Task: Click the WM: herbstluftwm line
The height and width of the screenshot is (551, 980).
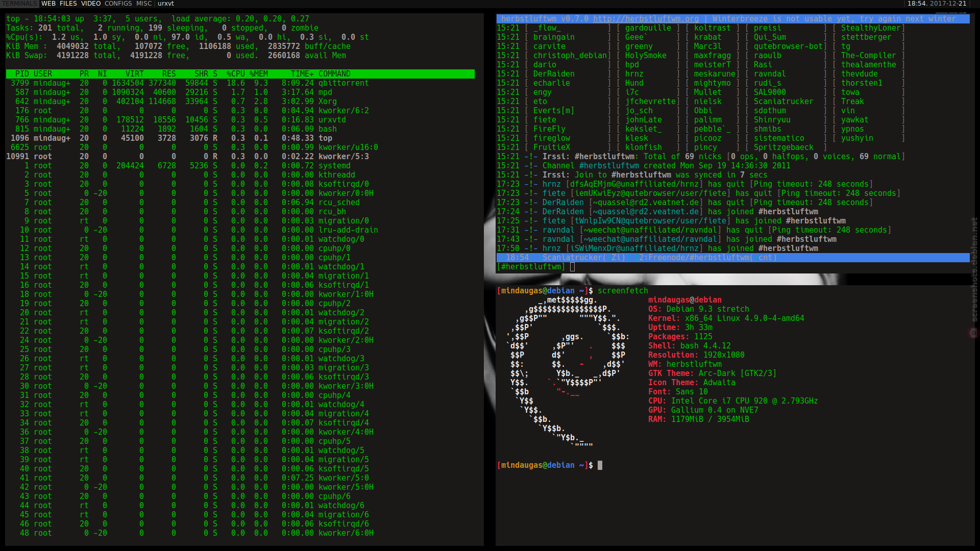Action: [x=685, y=364]
